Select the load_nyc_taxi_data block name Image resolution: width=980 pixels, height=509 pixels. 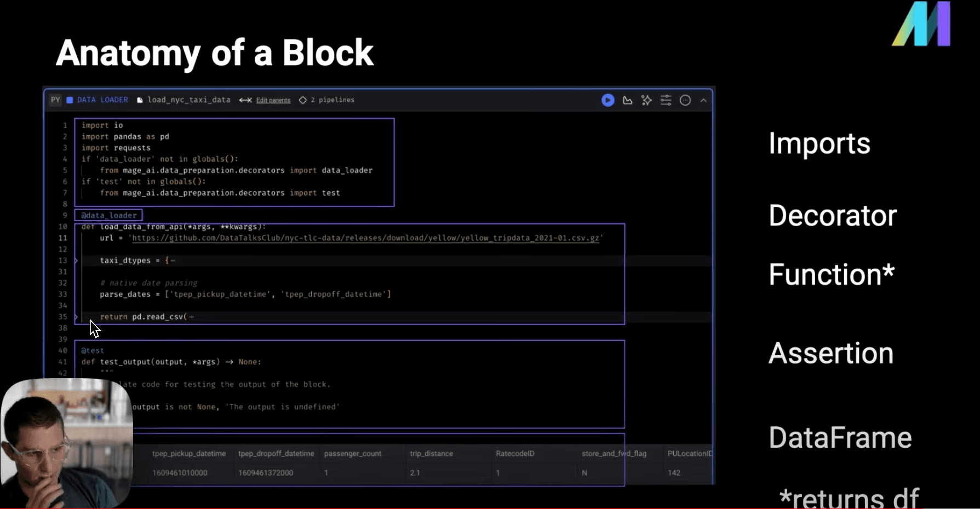pyautogui.click(x=189, y=100)
